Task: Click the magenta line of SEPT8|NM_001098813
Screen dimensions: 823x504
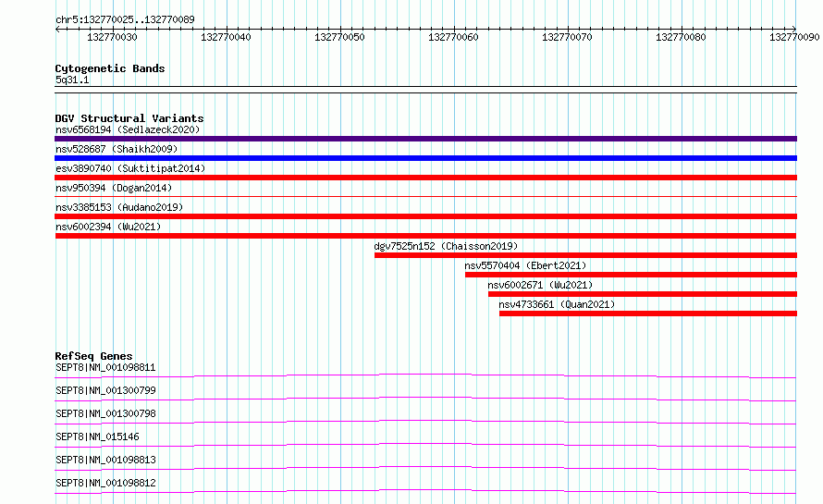Action: (425, 468)
